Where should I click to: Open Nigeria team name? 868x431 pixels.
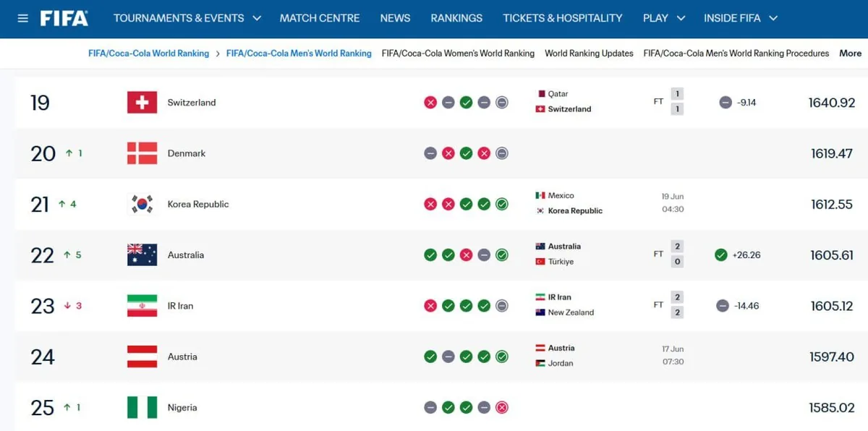coord(182,407)
